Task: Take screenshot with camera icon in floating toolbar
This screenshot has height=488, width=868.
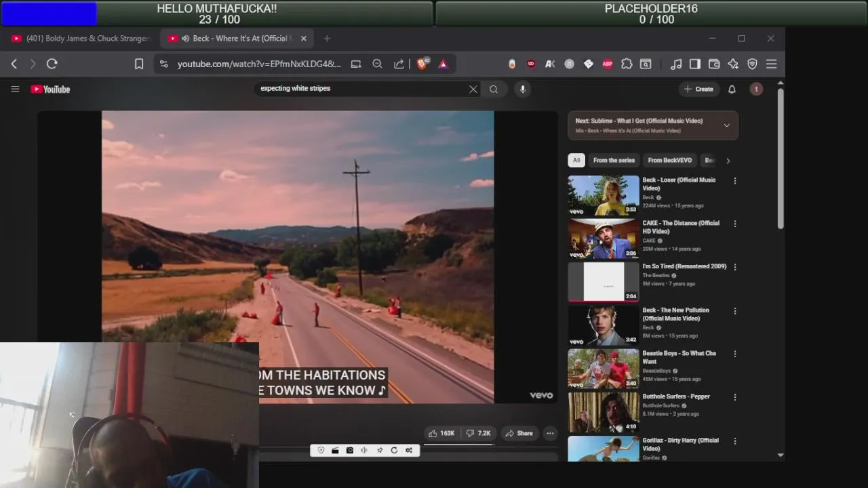Action: click(350, 450)
